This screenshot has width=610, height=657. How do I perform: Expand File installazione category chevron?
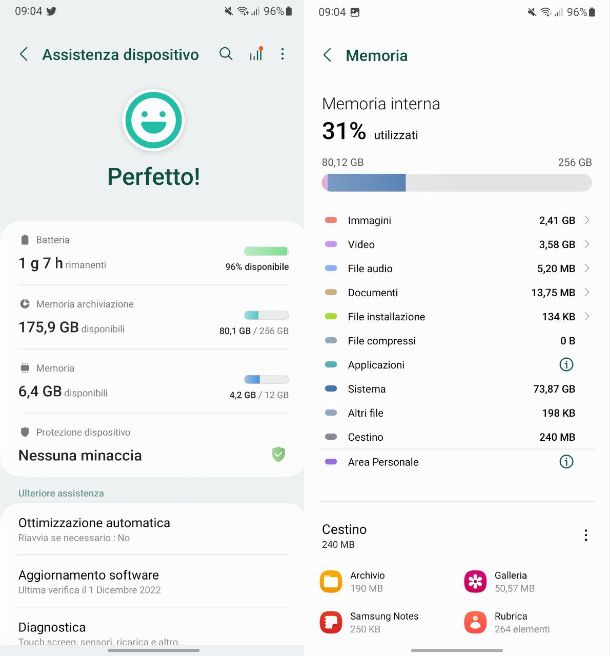click(x=587, y=316)
